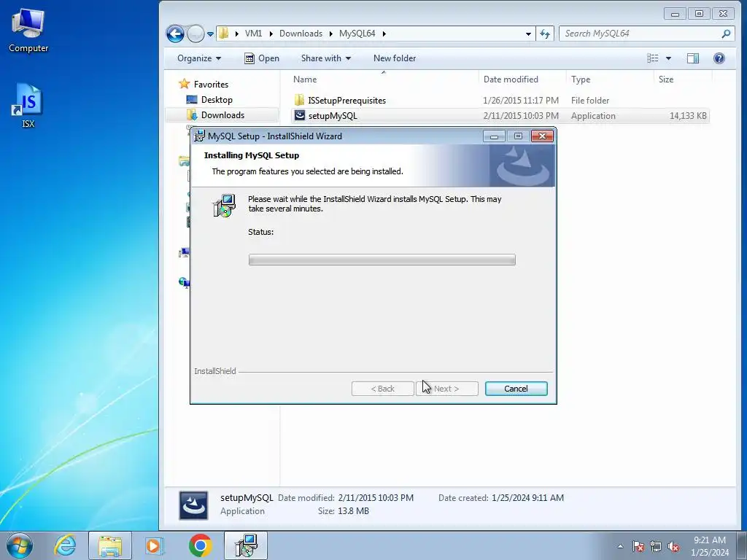The height and width of the screenshot is (560, 747).
Task: Open the Share with menu
Action: [x=326, y=58]
